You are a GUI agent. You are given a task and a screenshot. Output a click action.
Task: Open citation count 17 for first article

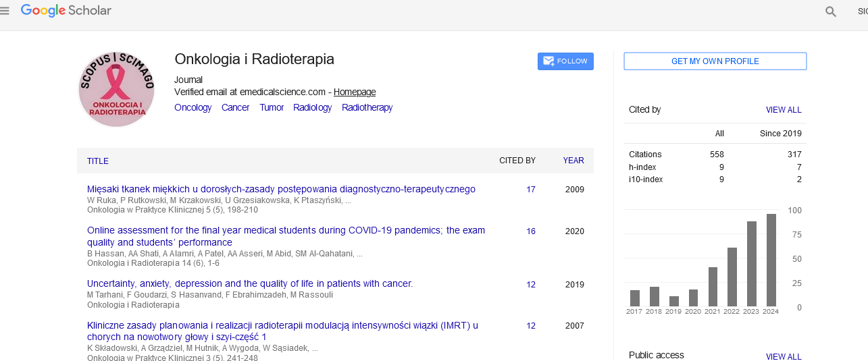[531, 190]
